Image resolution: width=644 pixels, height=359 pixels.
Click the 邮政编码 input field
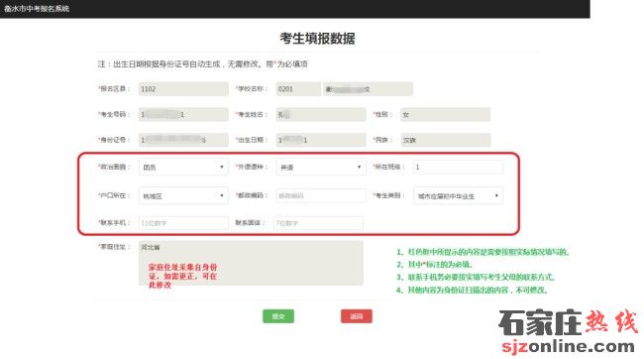coord(321,195)
